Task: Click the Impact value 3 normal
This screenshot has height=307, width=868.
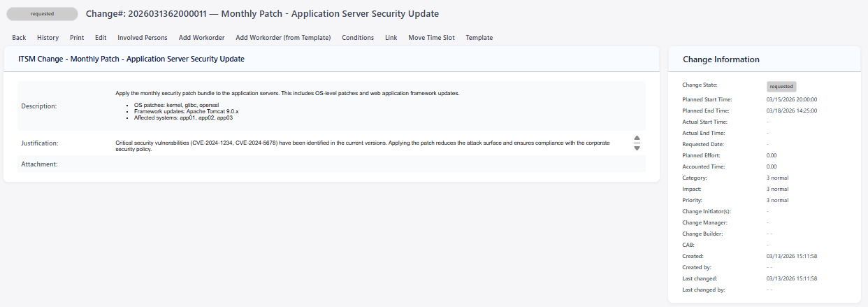Action: (777, 189)
